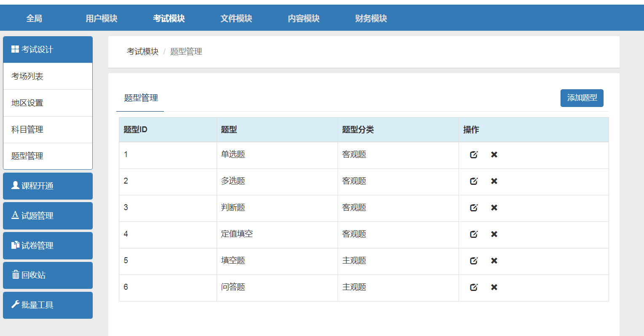The width and height of the screenshot is (644, 336).
Task: Delete the 多选题 question type
Action: pyautogui.click(x=494, y=181)
